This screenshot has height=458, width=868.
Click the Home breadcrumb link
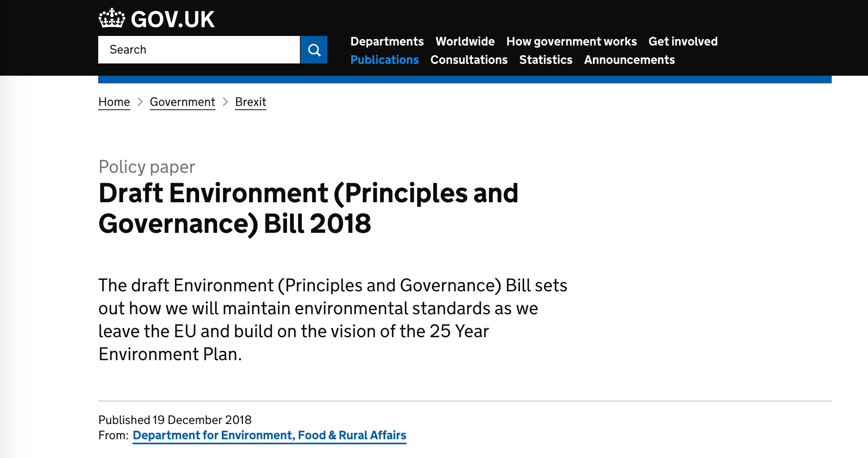(114, 102)
